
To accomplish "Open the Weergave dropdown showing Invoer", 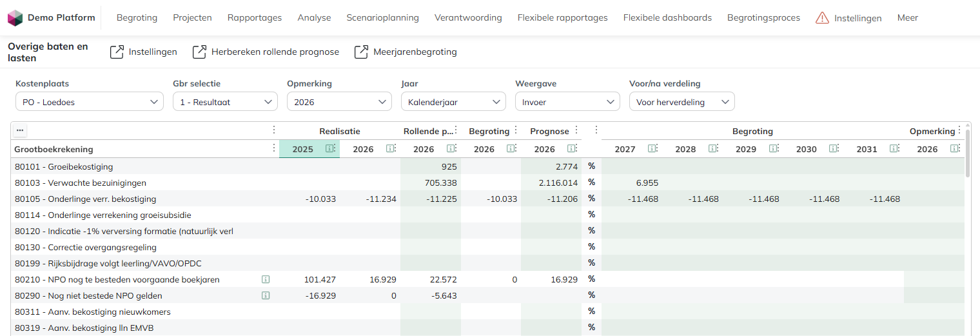I will [x=567, y=102].
